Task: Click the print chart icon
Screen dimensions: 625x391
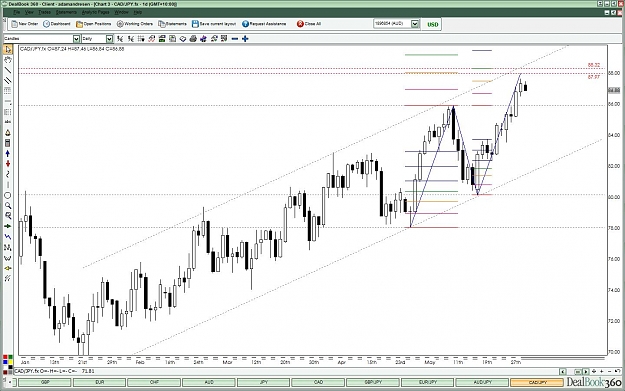Action: [193, 39]
